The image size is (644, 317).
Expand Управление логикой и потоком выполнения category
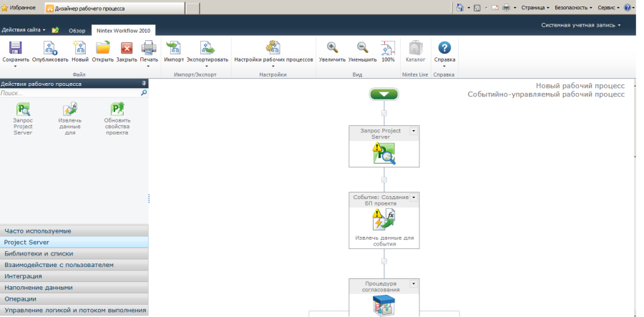(74, 310)
